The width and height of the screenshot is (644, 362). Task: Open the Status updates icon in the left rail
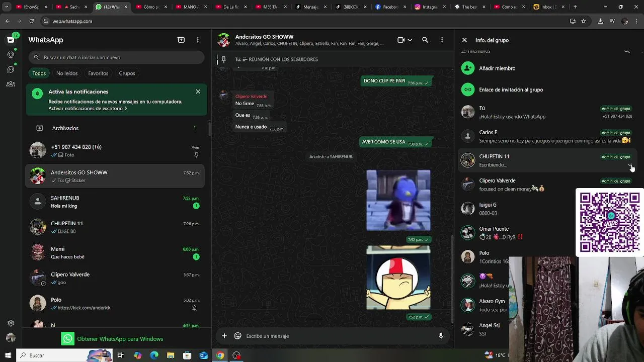[11, 54]
